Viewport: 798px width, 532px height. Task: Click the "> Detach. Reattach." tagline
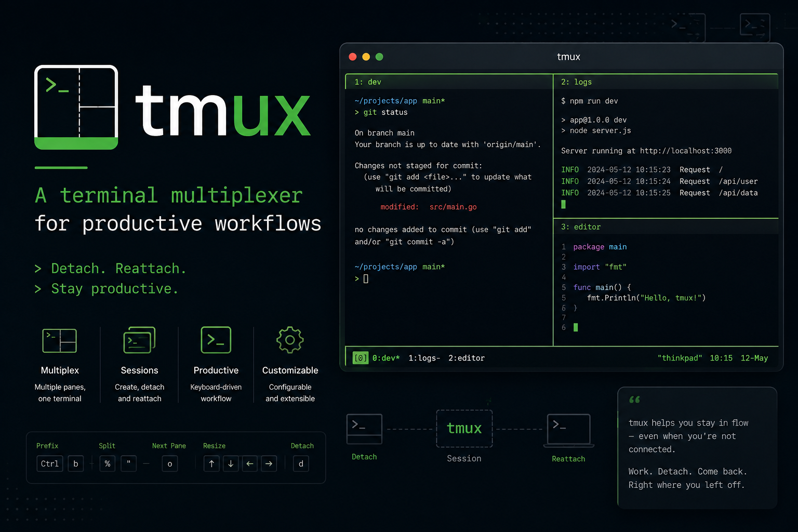coord(110,269)
